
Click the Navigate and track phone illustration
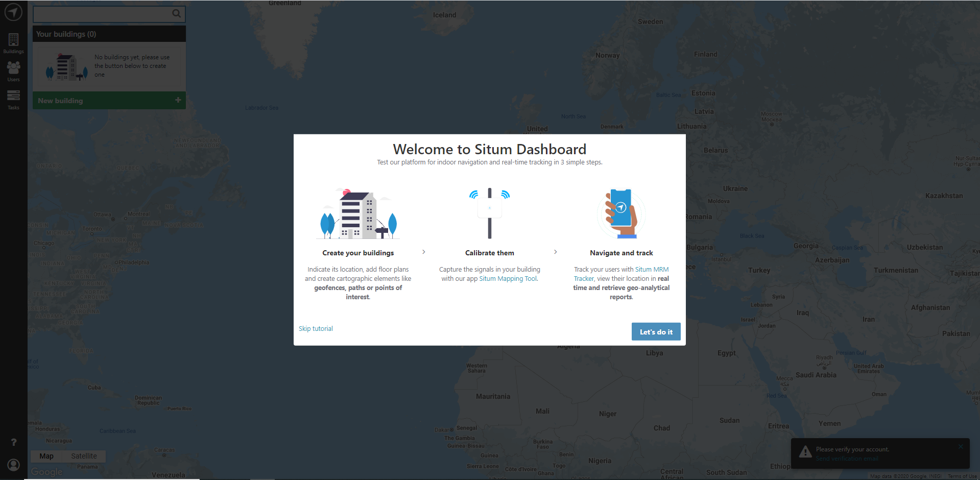[x=621, y=213]
